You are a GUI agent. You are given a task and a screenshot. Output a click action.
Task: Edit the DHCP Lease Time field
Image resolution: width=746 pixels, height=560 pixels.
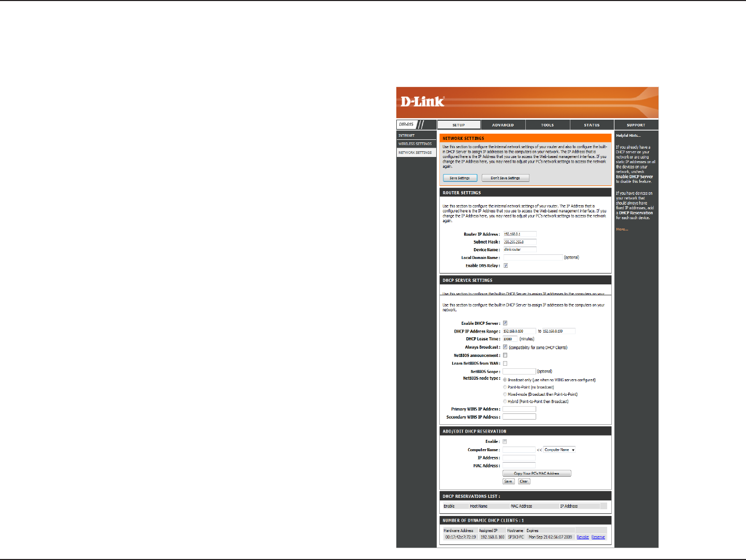click(x=510, y=339)
